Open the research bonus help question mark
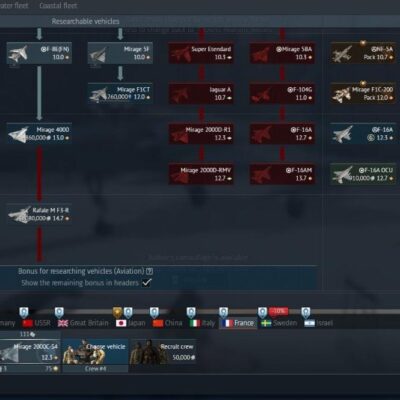400x400 pixels. click(149, 271)
